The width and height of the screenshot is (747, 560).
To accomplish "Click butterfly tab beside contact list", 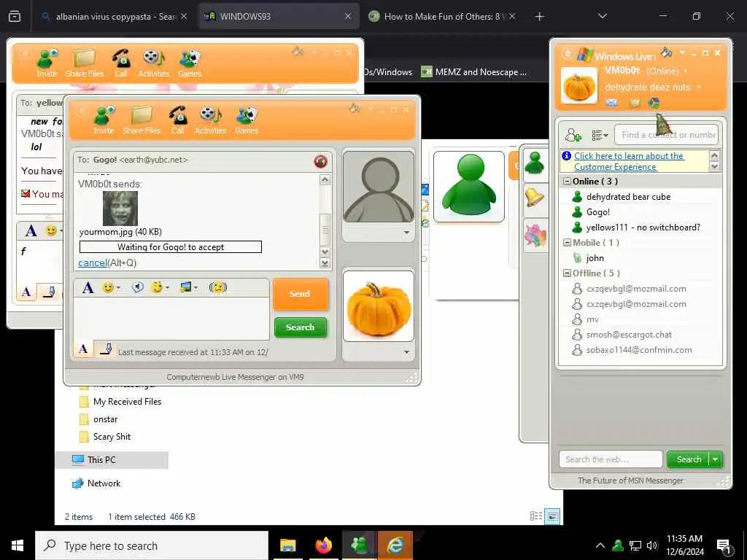I will click(535, 235).
